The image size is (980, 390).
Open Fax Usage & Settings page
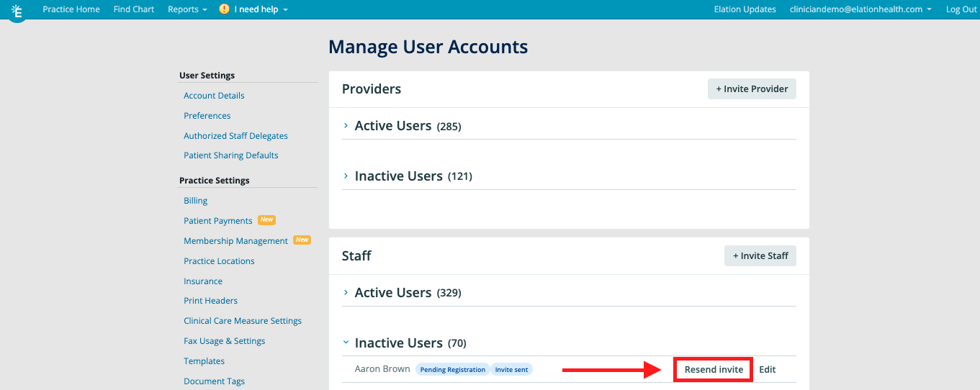tap(224, 341)
